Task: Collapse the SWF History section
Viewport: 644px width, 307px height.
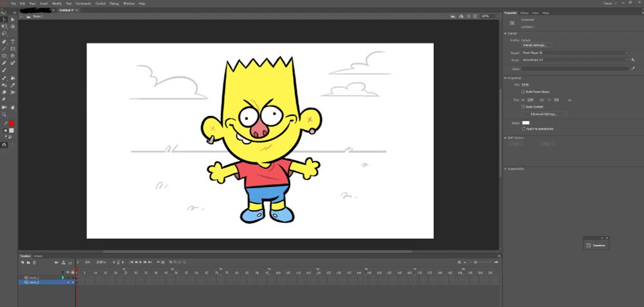Action: (x=506, y=138)
